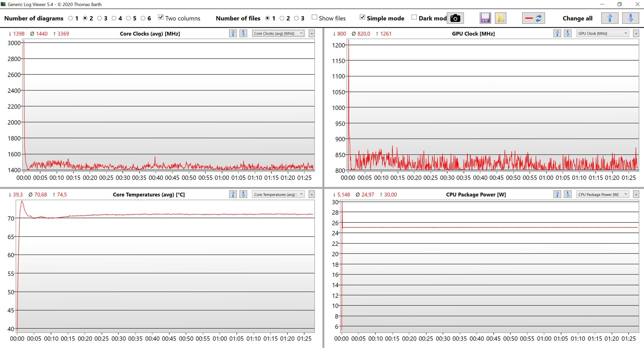Open the GPU Clock sensor dropdown

(x=602, y=33)
